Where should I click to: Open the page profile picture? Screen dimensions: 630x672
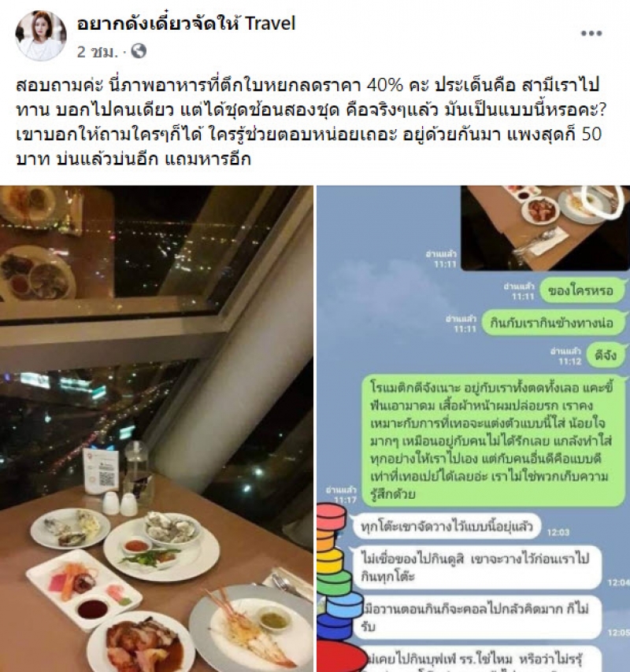pos(41,35)
